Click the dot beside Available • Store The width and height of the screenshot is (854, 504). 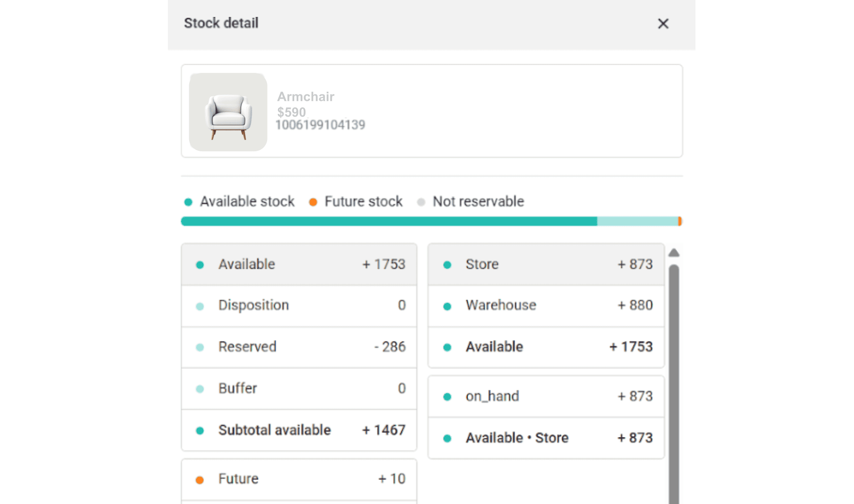coord(447,439)
